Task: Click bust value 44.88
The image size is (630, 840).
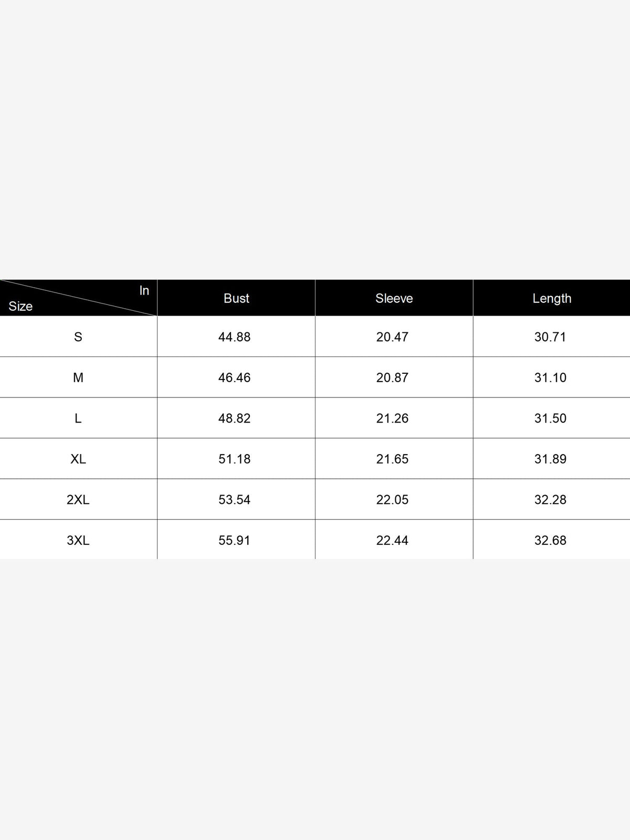Action: click(x=235, y=337)
